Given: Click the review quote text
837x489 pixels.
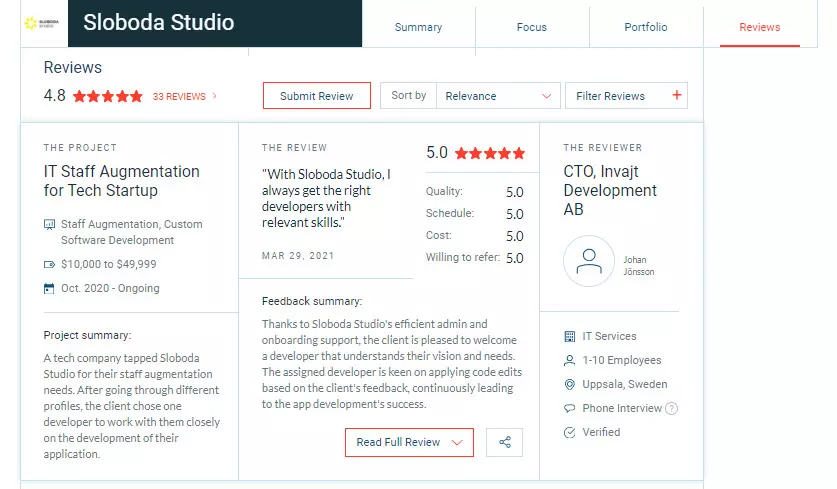Looking at the screenshot, I should (326, 199).
